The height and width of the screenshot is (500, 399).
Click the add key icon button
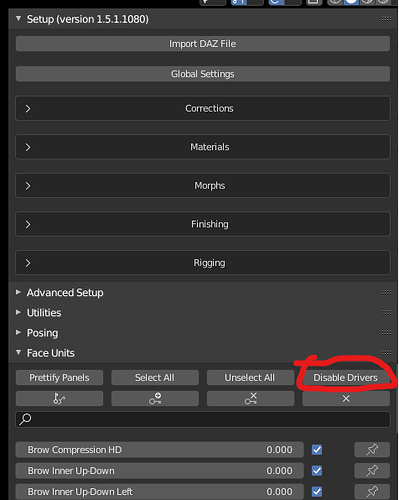tap(155, 399)
